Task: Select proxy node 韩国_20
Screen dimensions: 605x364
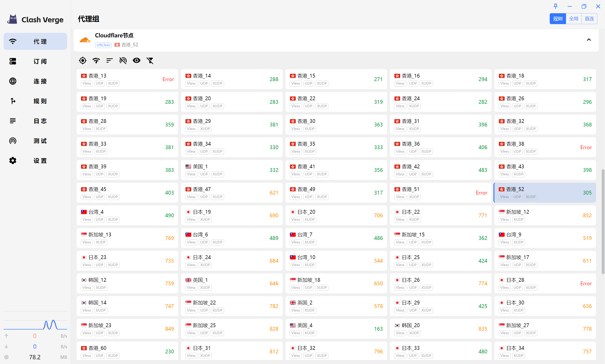Action: (441, 329)
